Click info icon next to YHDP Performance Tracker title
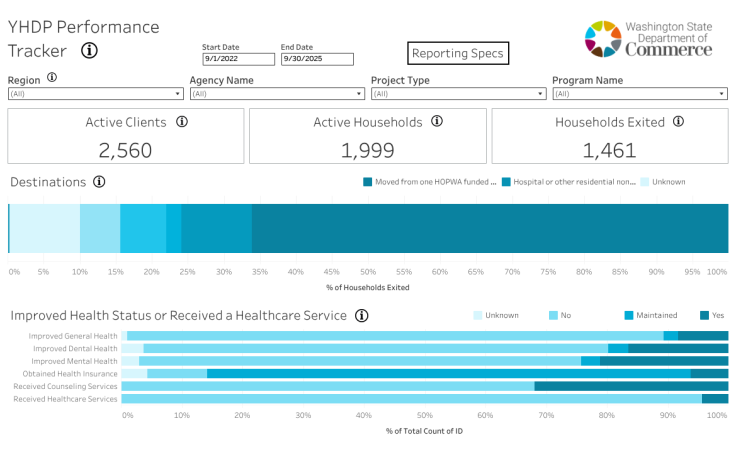736x454 pixels. (89, 51)
